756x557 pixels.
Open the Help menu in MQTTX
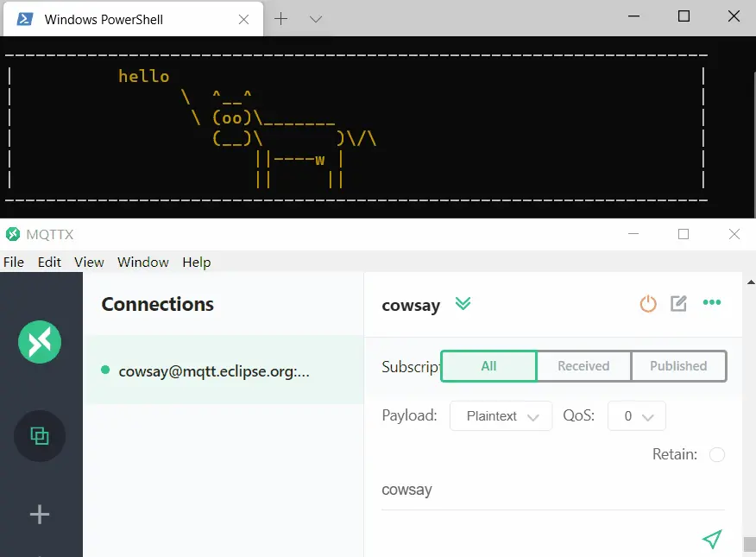click(x=197, y=262)
